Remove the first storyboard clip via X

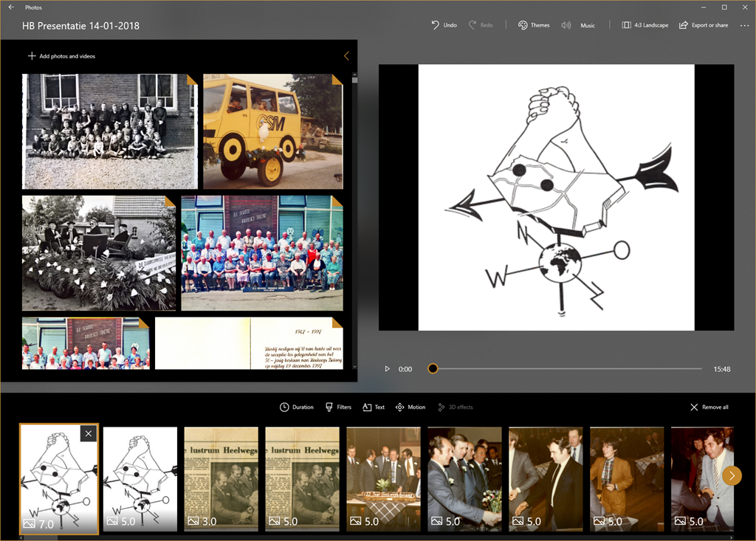(x=89, y=434)
